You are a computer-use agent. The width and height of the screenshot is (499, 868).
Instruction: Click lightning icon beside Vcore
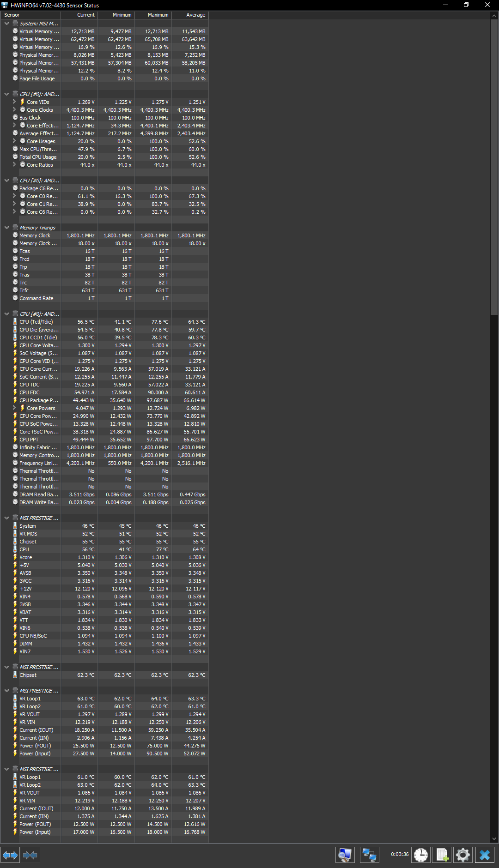(x=15, y=557)
